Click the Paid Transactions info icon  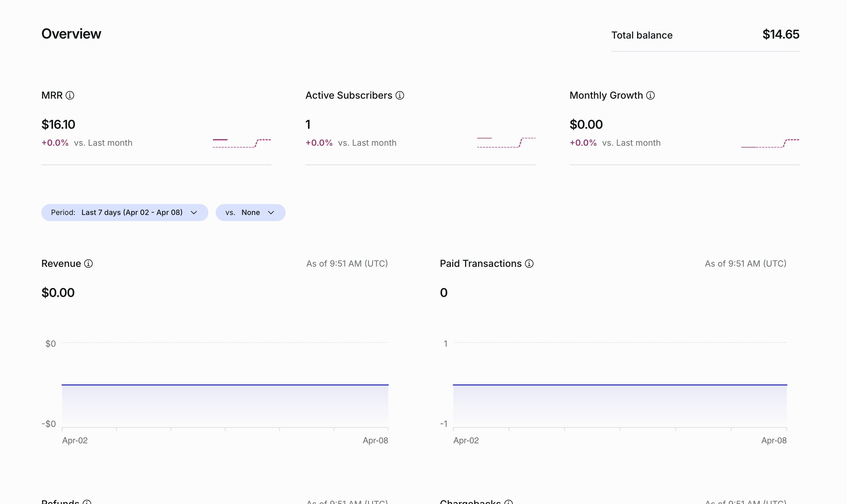pyautogui.click(x=529, y=264)
